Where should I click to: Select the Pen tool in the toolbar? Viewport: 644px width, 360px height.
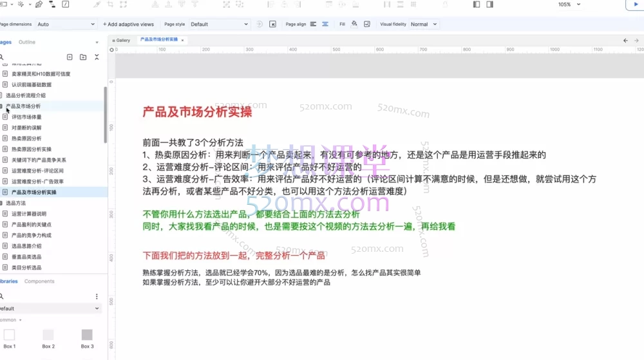tap(39, 5)
